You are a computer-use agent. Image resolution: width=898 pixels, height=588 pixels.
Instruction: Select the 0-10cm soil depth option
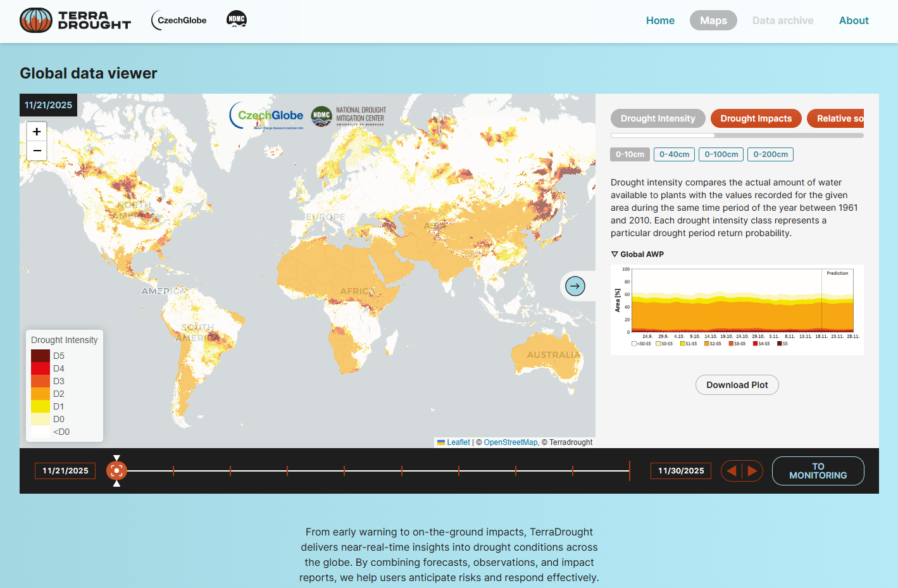tap(630, 154)
